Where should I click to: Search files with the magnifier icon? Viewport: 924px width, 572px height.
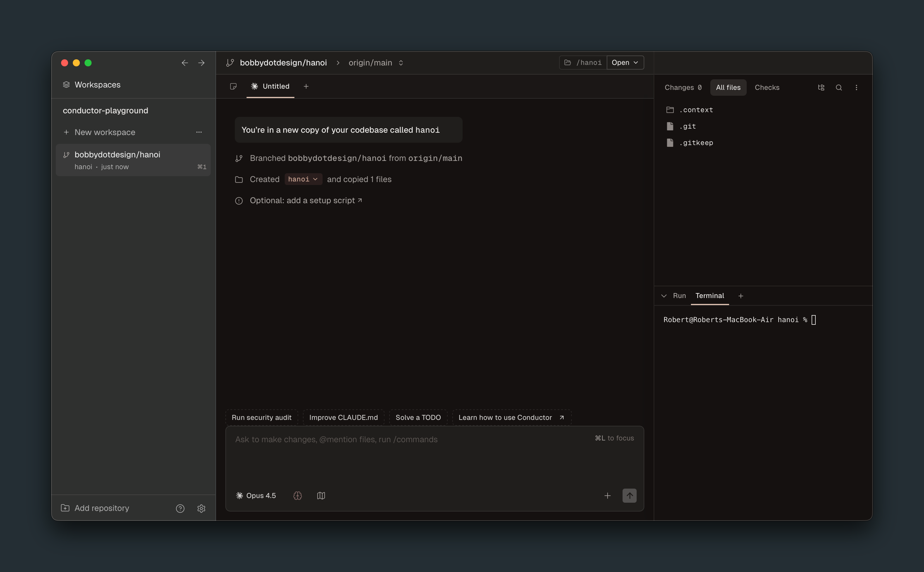coord(839,88)
